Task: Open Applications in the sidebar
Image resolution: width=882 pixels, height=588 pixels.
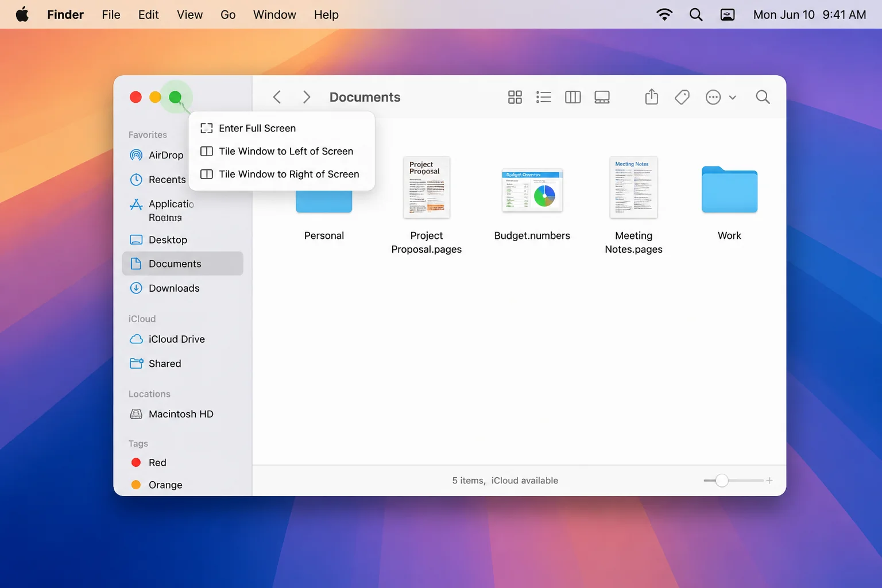Action: point(161,210)
